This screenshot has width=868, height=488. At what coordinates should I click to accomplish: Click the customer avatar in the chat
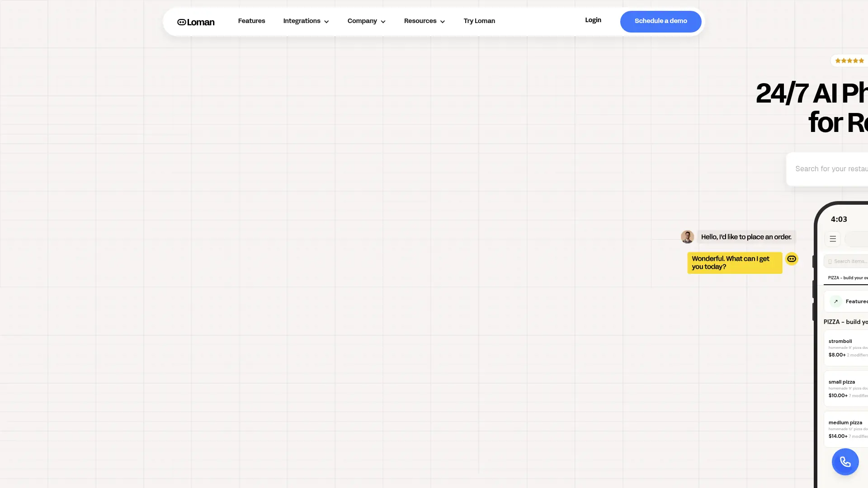(x=687, y=237)
